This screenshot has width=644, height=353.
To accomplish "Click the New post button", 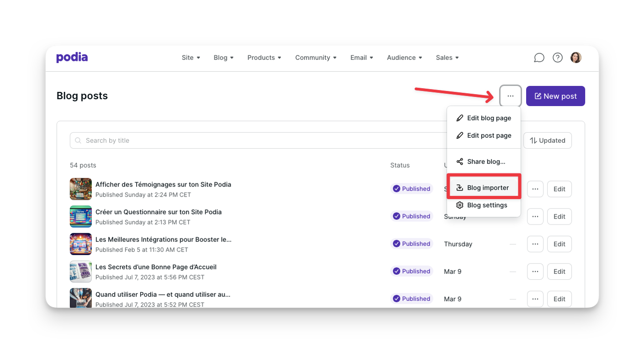I will 555,96.
